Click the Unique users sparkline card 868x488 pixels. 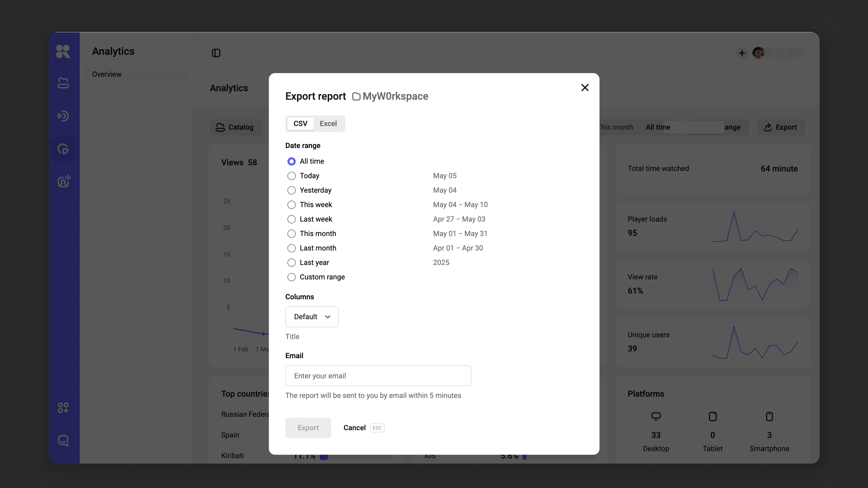click(x=712, y=342)
